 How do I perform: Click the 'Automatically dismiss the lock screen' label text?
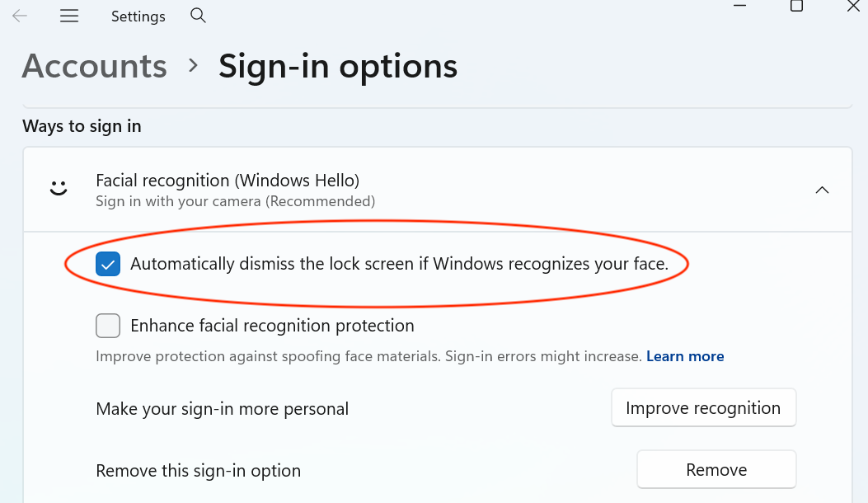click(399, 264)
